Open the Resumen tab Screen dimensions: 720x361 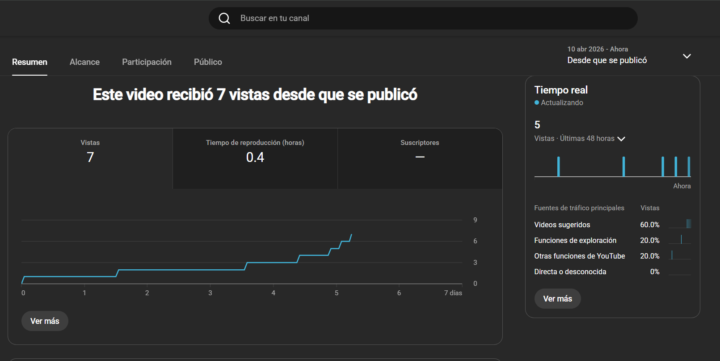tap(29, 62)
